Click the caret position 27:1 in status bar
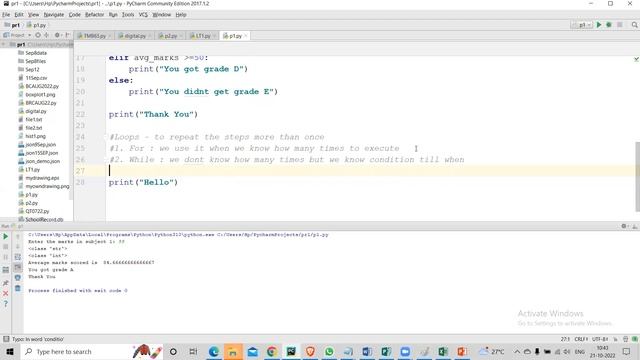 [x=565, y=339]
